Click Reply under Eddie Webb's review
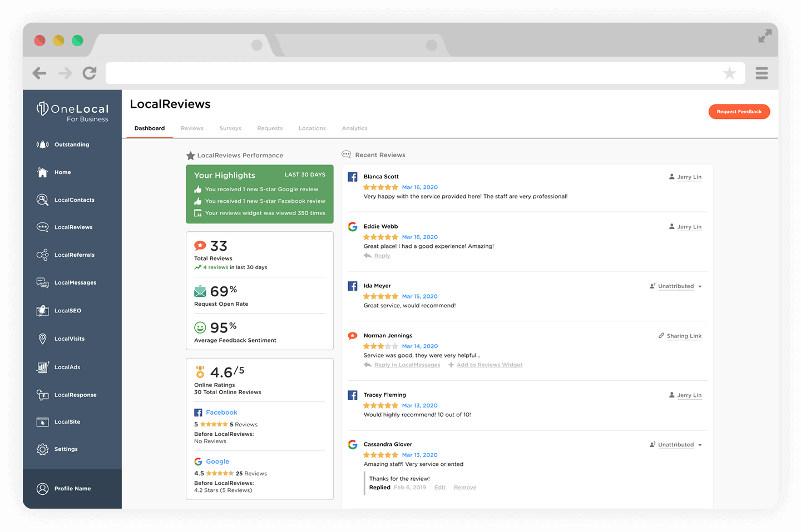This screenshot has width=801, height=532. click(382, 256)
